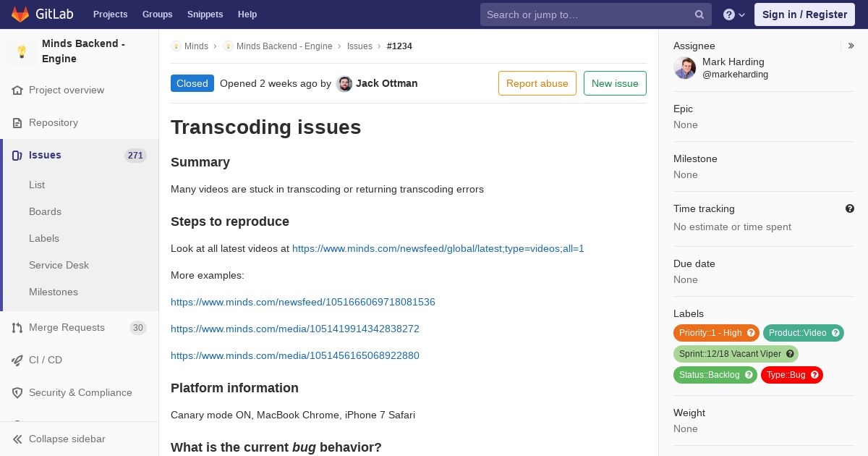The width and height of the screenshot is (868, 456).
Task: Open the Projects menu in the top bar
Action: click(x=111, y=14)
